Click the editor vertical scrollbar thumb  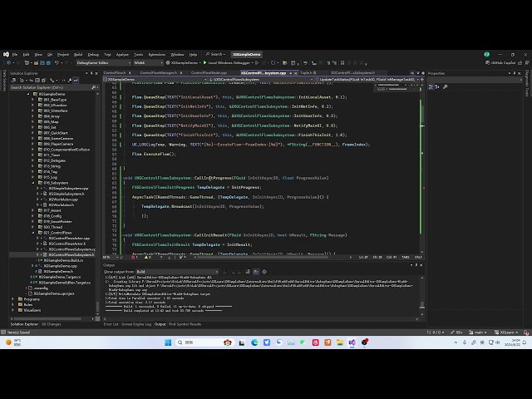point(422,114)
